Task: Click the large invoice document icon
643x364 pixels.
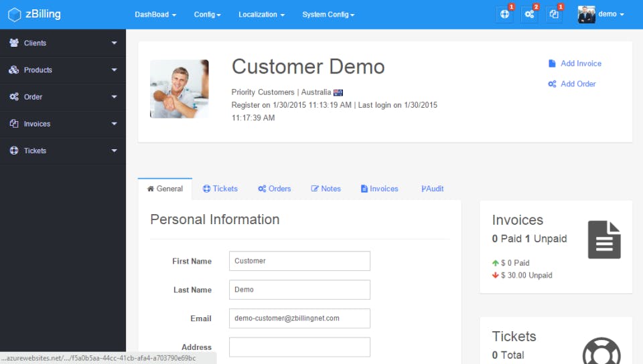Action: tap(604, 240)
